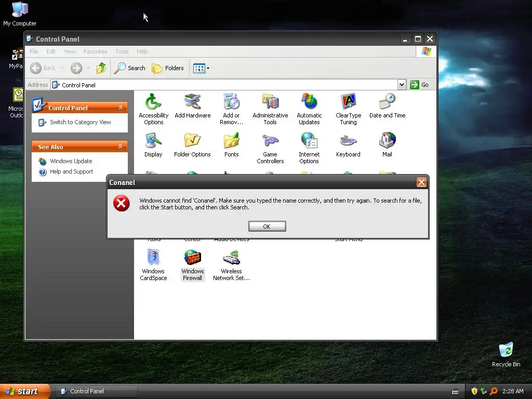532x399 pixels.
Task: Open the Help menu
Action: point(142,51)
